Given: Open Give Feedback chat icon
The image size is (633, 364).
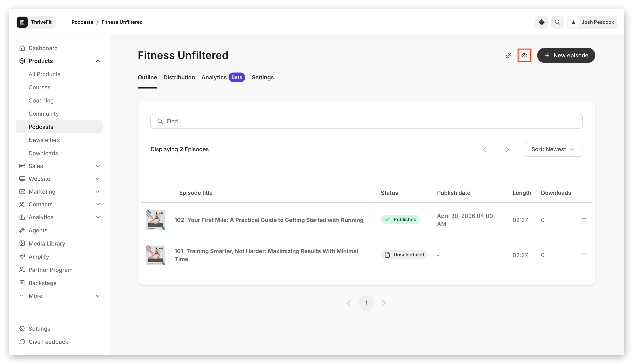Looking at the screenshot, I should pyautogui.click(x=22, y=342).
